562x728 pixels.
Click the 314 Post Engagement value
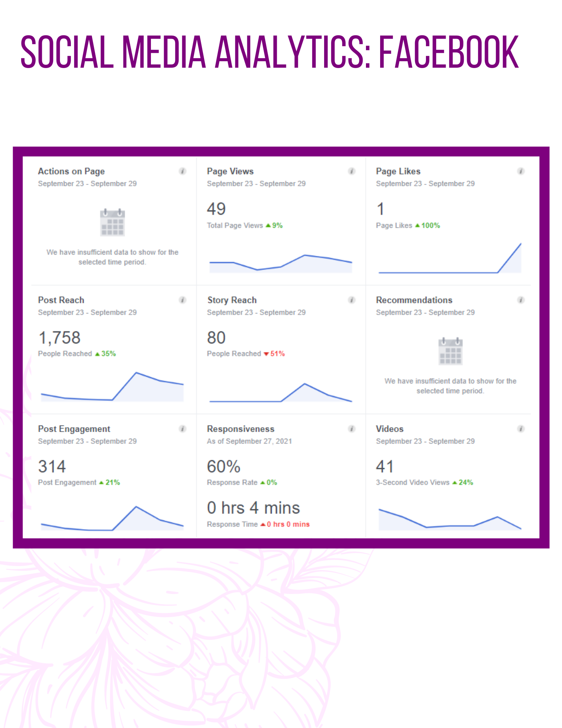(x=52, y=467)
